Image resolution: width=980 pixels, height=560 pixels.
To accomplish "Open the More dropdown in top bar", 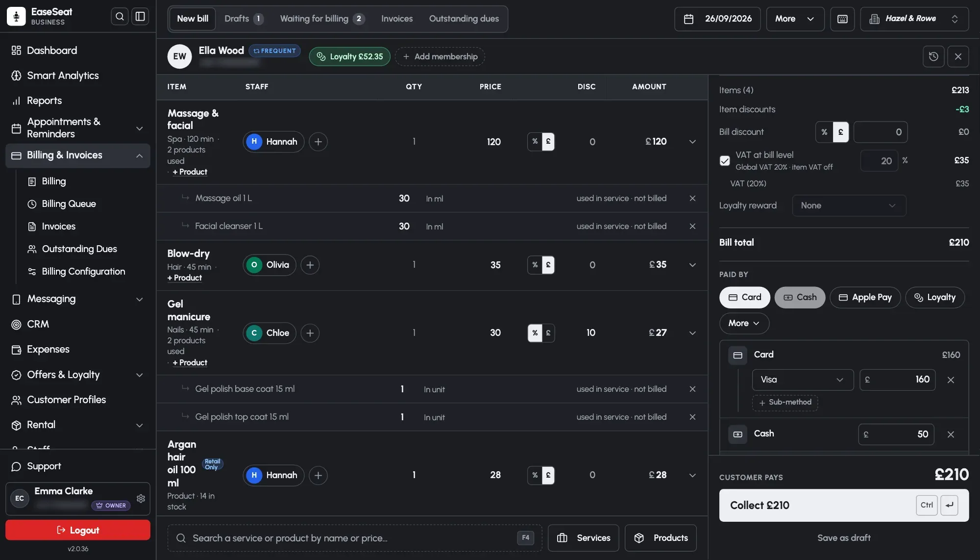I will tap(795, 19).
